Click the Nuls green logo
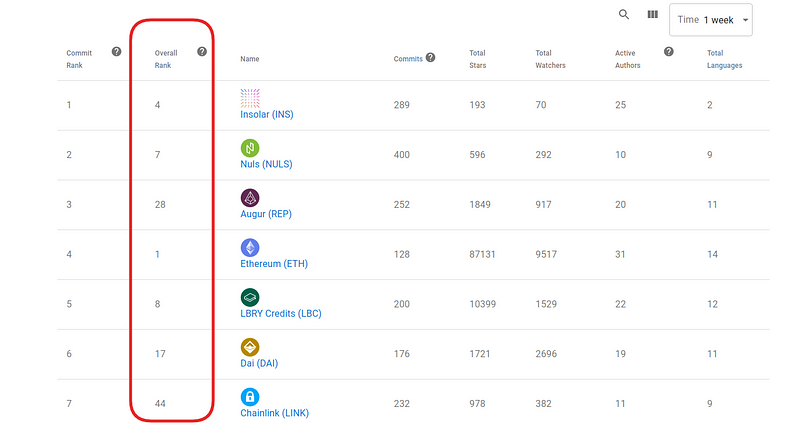 pos(250,148)
